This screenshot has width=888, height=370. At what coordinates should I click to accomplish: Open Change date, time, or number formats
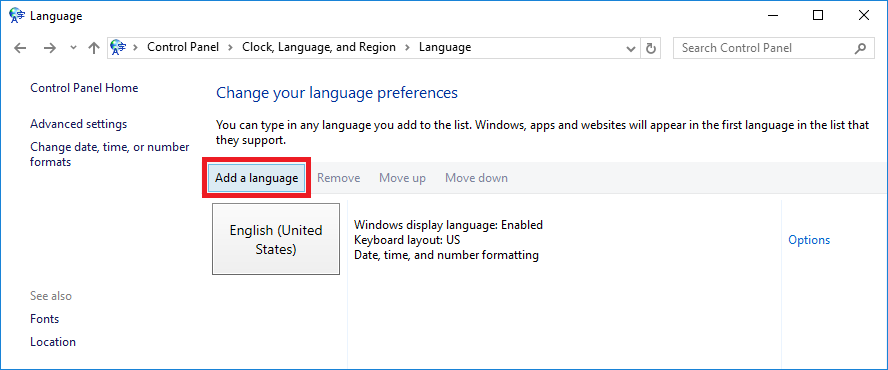(x=109, y=154)
